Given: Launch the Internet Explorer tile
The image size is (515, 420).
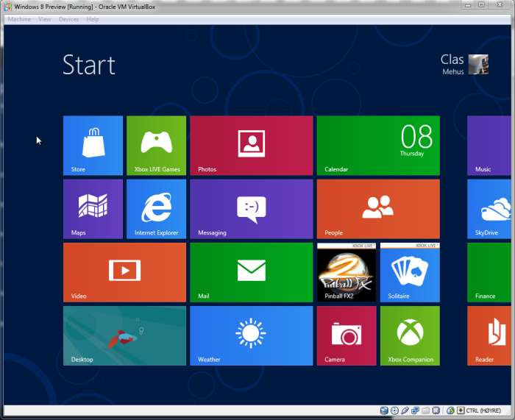Looking at the screenshot, I should [156, 209].
